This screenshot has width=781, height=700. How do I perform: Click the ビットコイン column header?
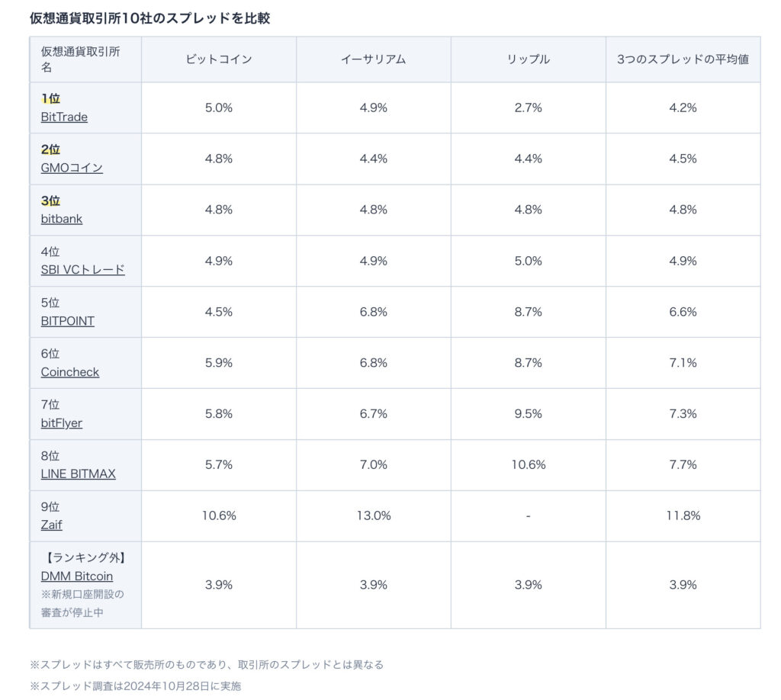click(x=219, y=59)
